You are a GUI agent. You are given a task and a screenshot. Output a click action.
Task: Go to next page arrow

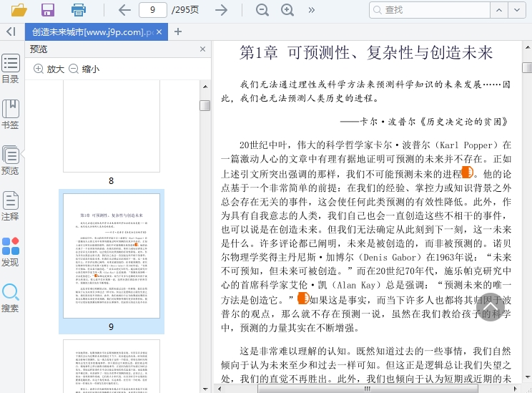pyautogui.click(x=222, y=10)
